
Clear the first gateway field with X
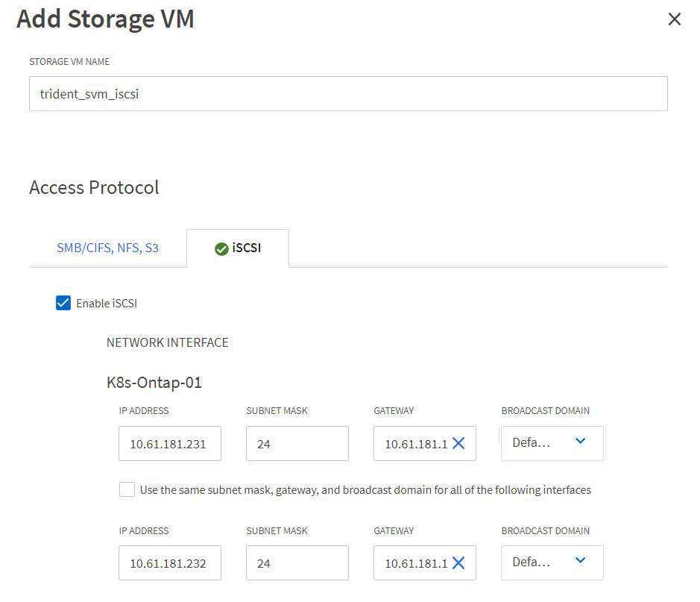[458, 444]
